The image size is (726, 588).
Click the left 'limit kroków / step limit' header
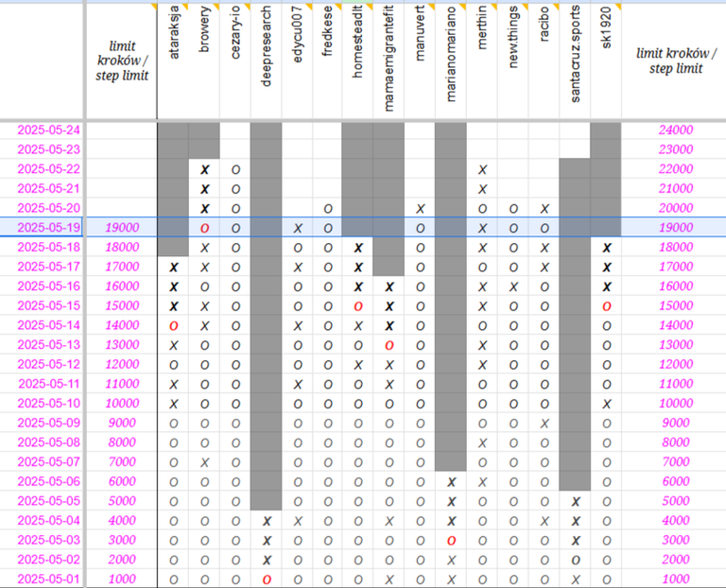point(122,61)
